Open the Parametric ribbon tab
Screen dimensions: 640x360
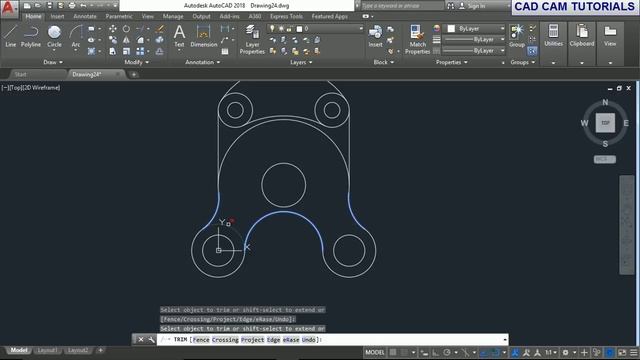(119, 16)
